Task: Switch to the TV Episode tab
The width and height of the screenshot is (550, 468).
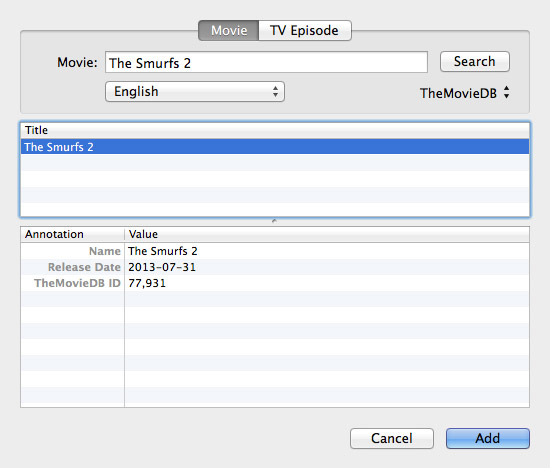Action: [x=305, y=31]
